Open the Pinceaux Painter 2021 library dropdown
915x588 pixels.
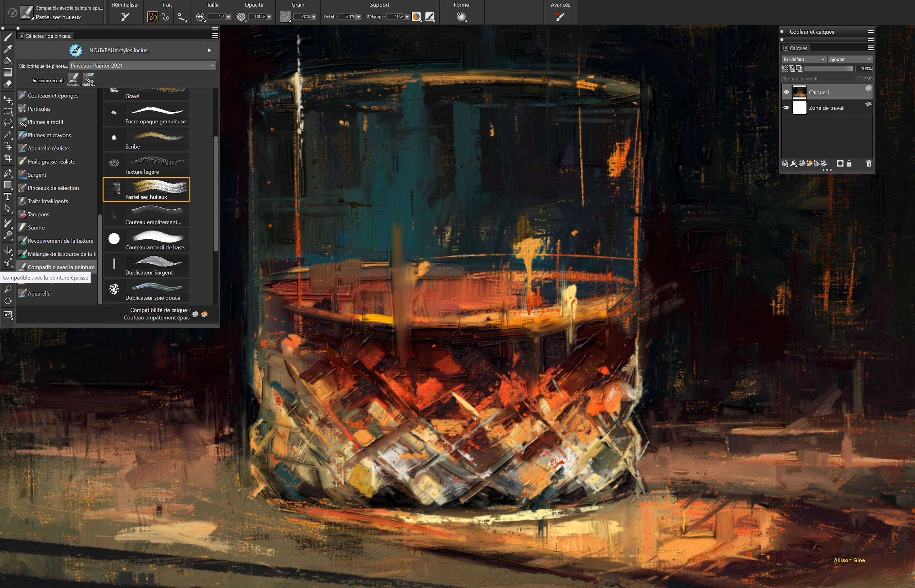pos(142,66)
